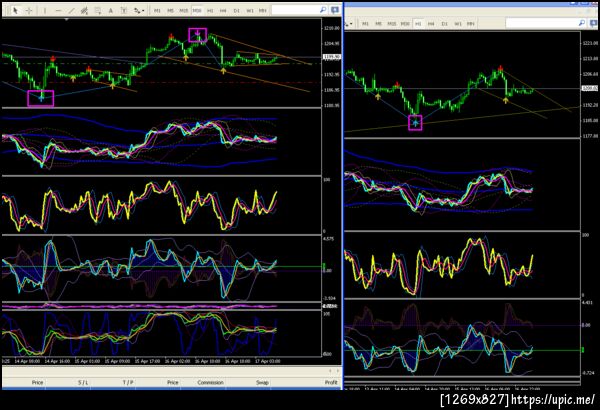This screenshot has height=410, width=600.
Task: Set right window chart to H4
Action: [431, 24]
